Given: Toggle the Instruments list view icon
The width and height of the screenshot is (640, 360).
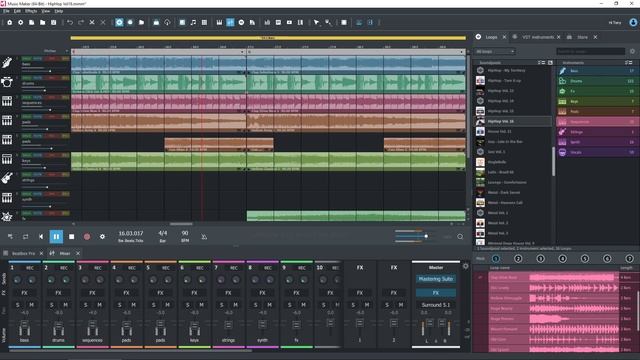Looking at the screenshot, I should (628, 62).
